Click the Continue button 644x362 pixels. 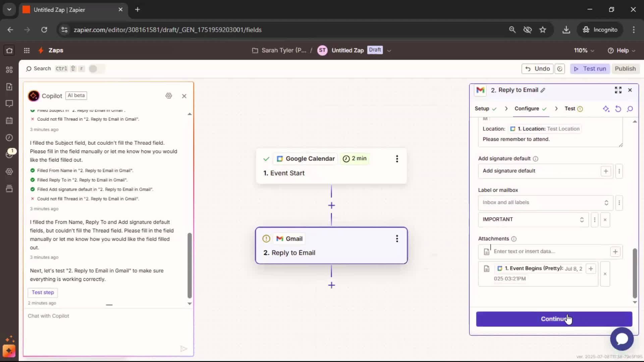(554, 319)
